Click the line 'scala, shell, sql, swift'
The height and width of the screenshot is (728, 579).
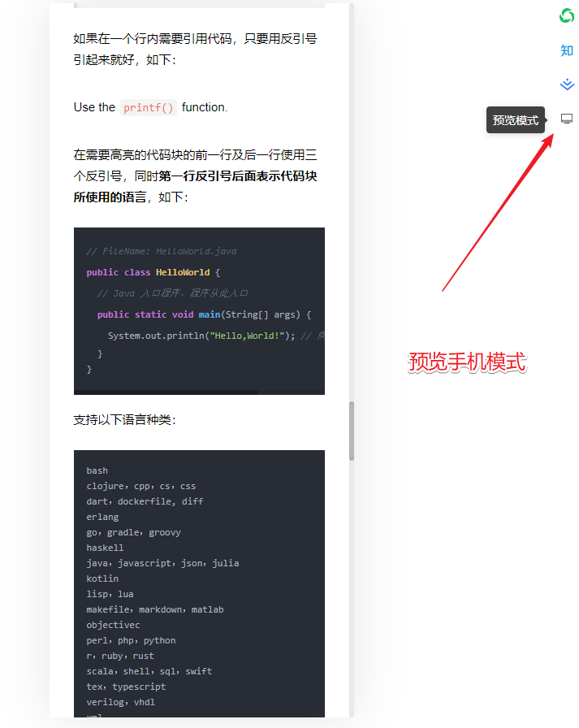point(149,671)
